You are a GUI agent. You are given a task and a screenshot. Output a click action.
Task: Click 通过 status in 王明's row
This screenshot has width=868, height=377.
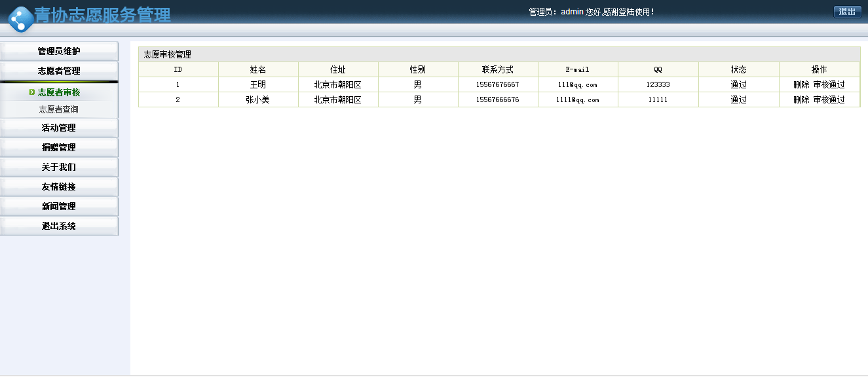click(739, 84)
